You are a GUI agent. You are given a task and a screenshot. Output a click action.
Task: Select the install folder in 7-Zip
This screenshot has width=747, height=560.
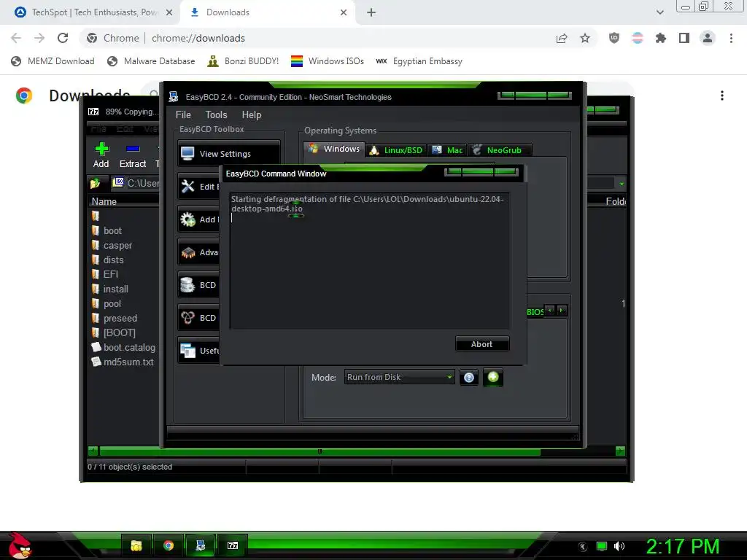pos(115,289)
